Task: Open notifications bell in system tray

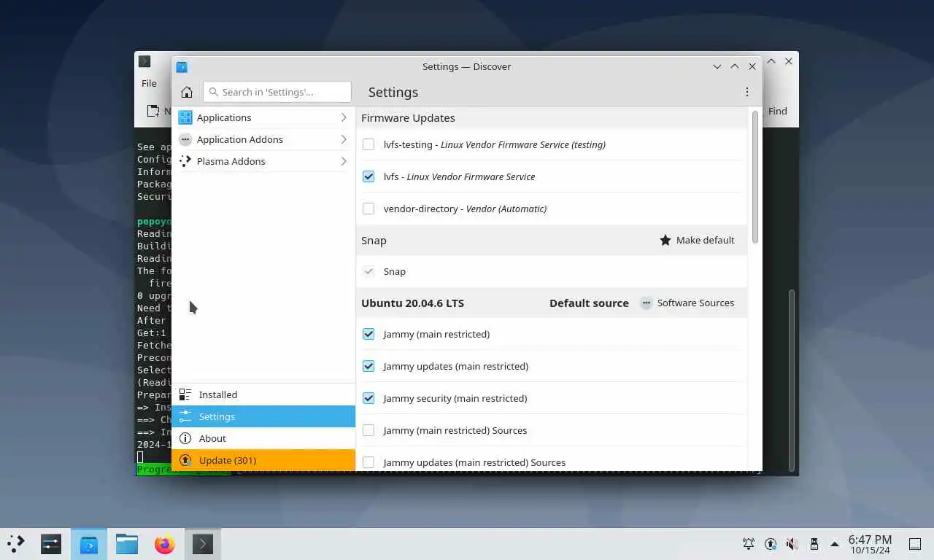Action: (749, 543)
